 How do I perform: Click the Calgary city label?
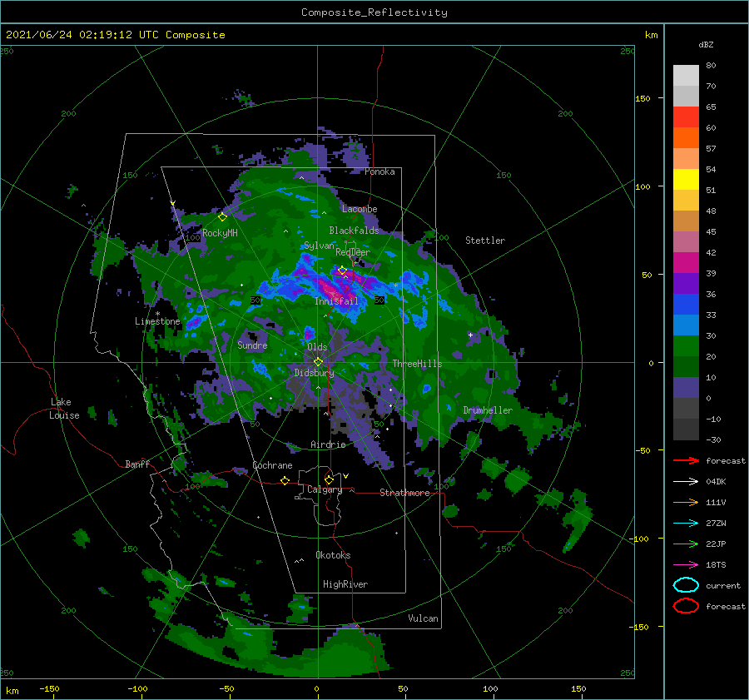pos(325,489)
